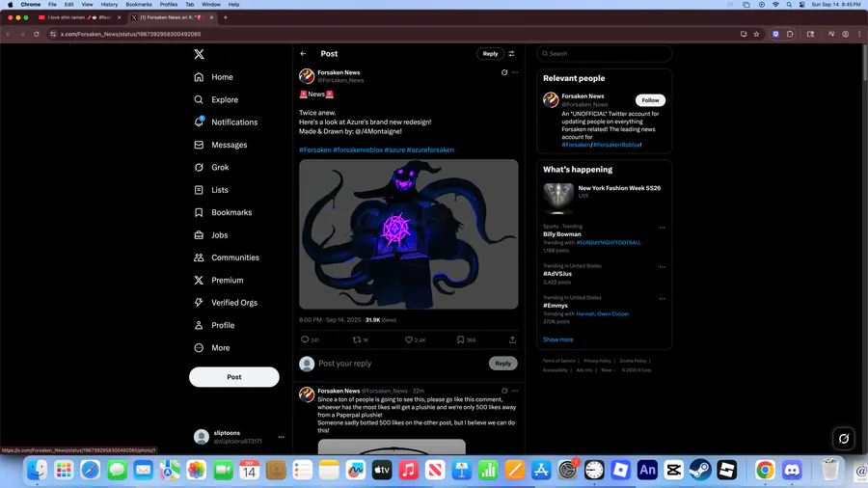Open Notifications in the sidebar
This screenshot has width=868, height=488.
pos(226,122)
